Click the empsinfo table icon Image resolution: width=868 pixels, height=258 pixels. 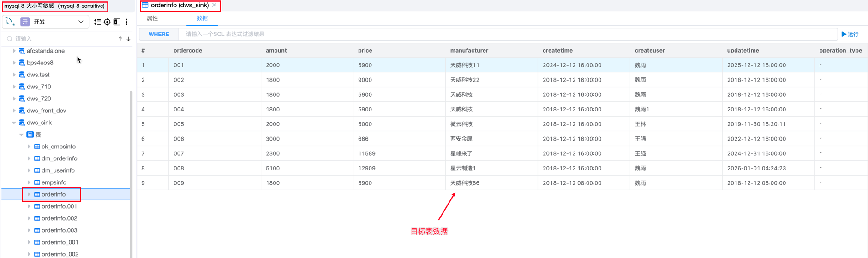[37, 182]
